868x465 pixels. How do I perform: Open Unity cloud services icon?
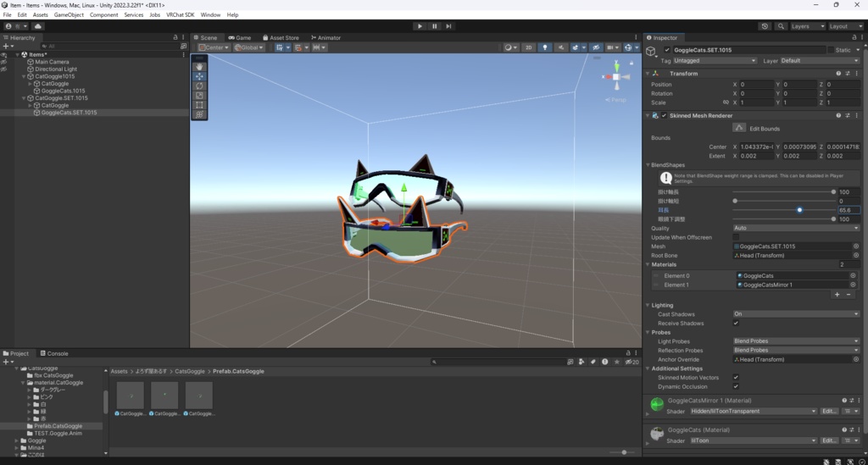37,26
